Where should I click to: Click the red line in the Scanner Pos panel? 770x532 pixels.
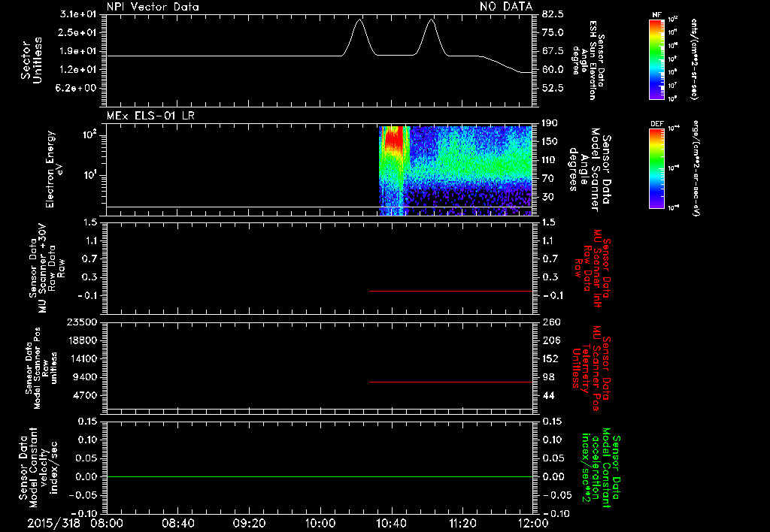click(451, 382)
